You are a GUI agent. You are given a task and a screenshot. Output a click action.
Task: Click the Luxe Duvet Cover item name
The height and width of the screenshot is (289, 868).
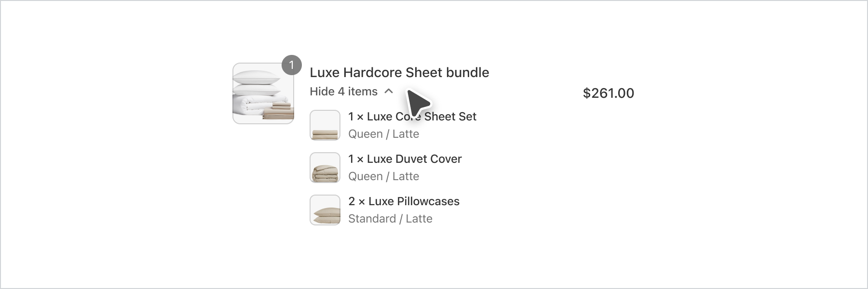[414, 159]
